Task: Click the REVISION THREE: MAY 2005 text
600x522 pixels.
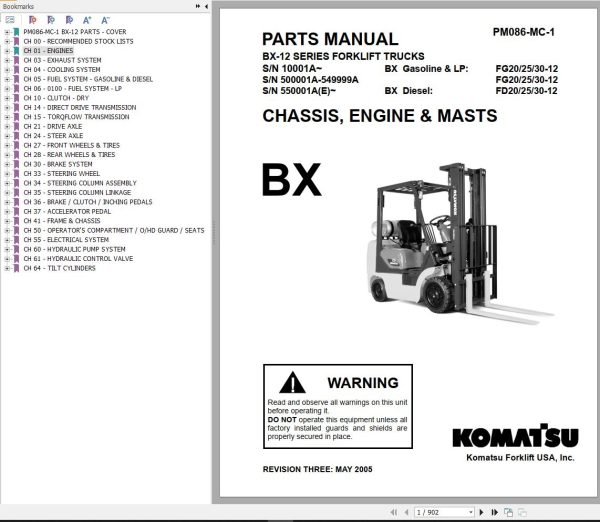Action: pyautogui.click(x=317, y=469)
